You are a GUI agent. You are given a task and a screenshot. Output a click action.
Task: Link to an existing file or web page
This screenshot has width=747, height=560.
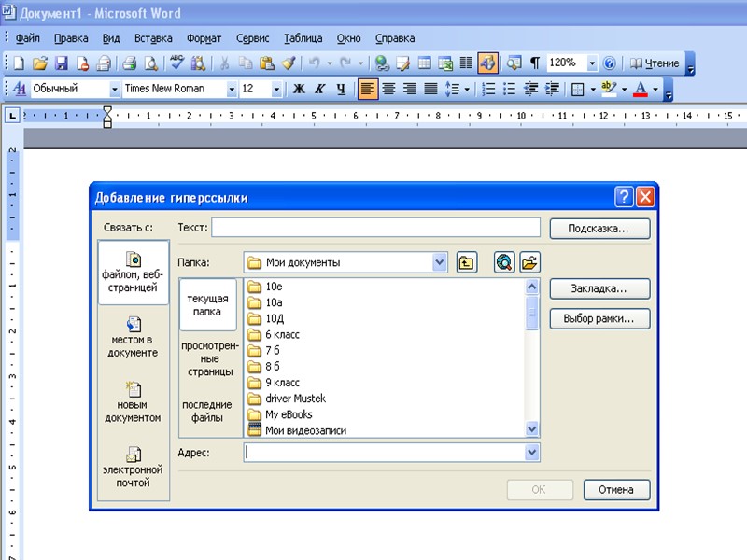pyautogui.click(x=134, y=273)
